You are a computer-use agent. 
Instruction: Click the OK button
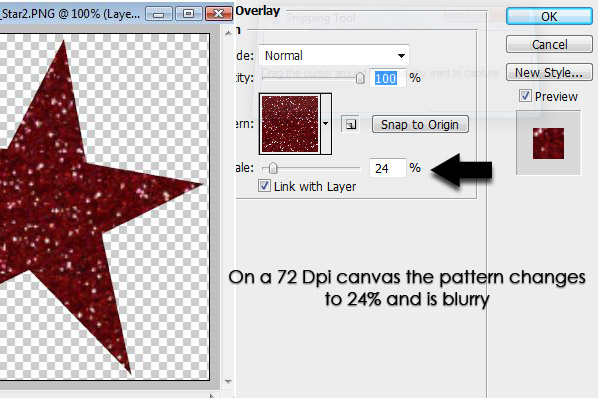[x=549, y=16]
